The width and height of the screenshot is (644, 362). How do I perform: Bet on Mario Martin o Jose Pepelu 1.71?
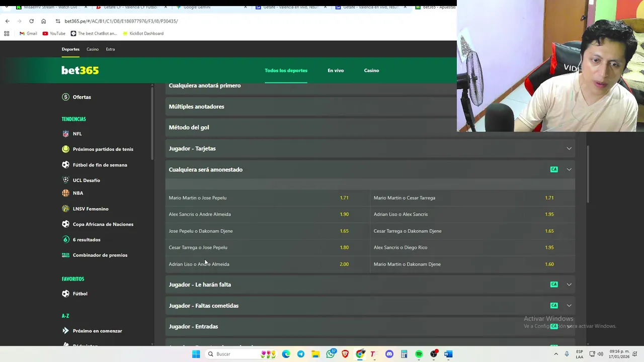point(267,198)
